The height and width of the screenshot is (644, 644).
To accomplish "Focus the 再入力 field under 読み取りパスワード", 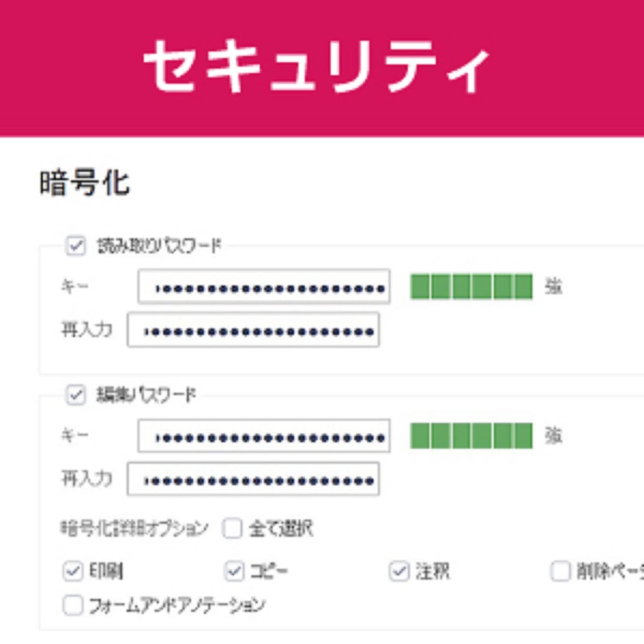I will point(253,330).
